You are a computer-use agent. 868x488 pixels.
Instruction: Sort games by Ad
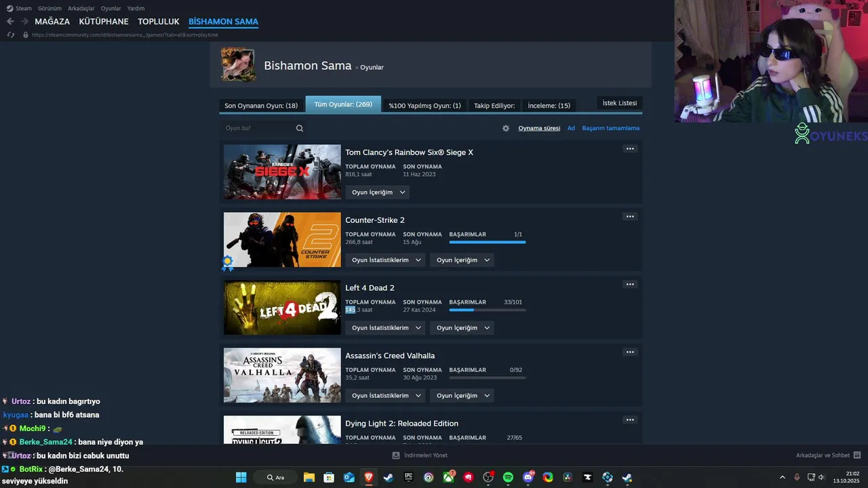[571, 128]
